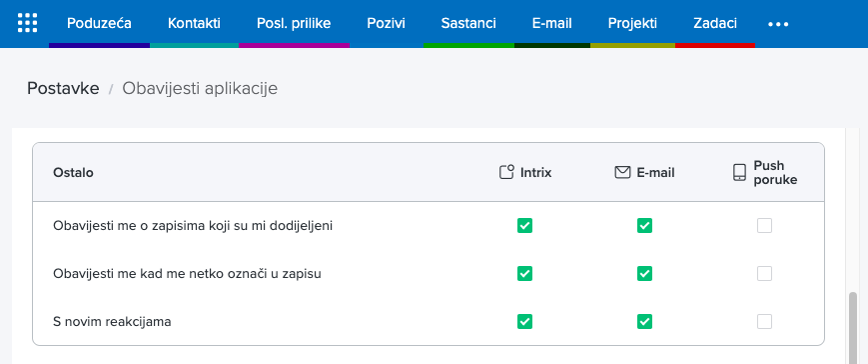Screen dimensions: 868x364
Task: Click the 'S novim reakcijama' row label
Action: (112, 321)
